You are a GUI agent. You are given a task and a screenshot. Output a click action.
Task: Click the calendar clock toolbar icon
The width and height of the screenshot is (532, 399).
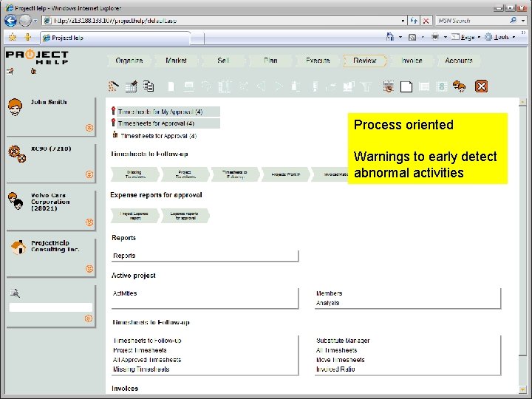click(x=389, y=86)
